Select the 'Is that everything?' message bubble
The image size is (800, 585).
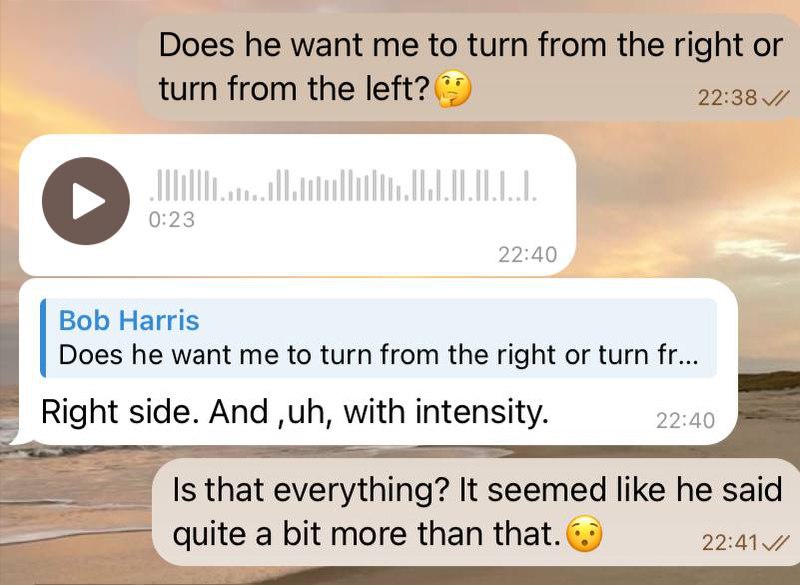click(x=477, y=512)
